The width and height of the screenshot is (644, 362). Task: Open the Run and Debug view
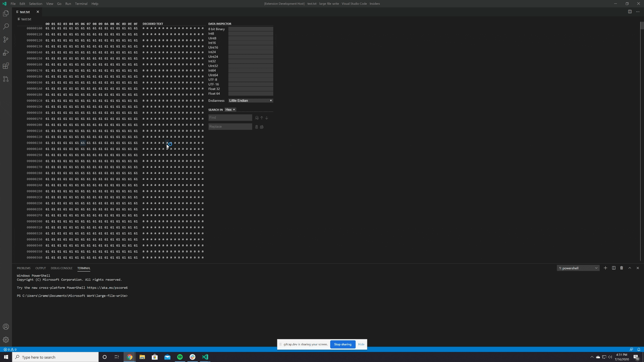pyautogui.click(x=6, y=52)
